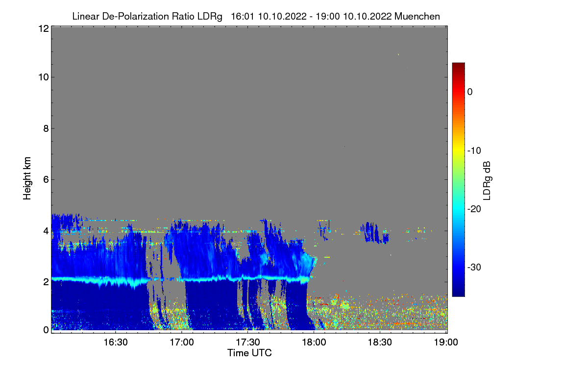Click the 17:00 time tick label
The image size is (588, 392).
[182, 342]
